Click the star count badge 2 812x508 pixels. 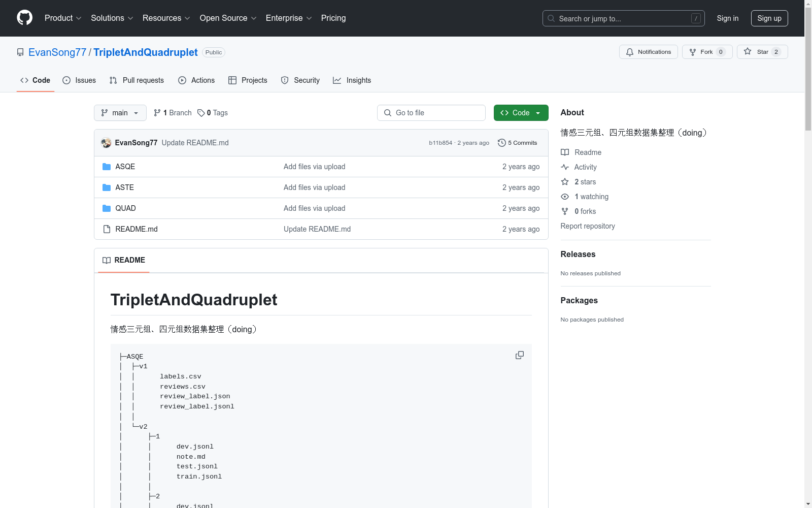pyautogui.click(x=776, y=52)
